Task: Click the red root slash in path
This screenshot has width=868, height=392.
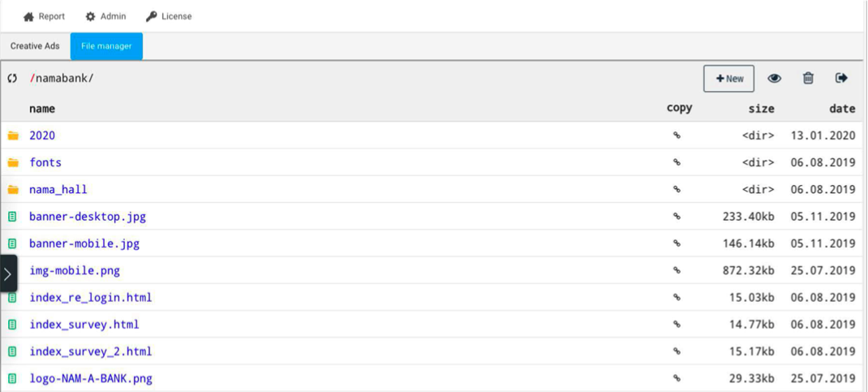Action: [x=32, y=79]
